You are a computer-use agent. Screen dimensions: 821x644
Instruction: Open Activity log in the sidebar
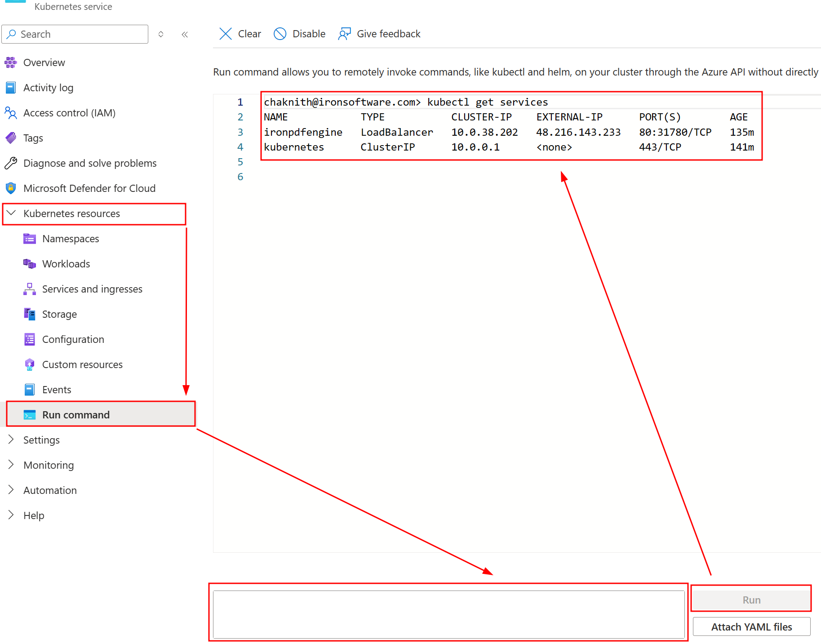tap(48, 88)
